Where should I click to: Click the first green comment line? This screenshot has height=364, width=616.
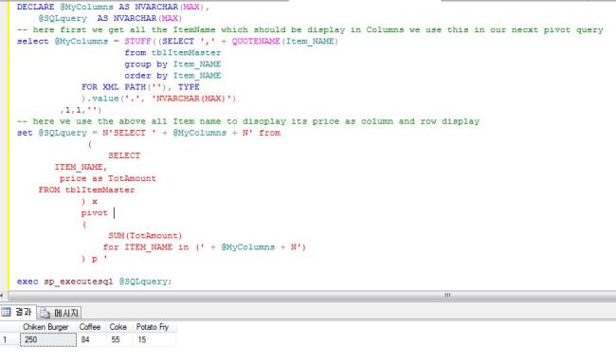pyautogui.click(x=310, y=30)
